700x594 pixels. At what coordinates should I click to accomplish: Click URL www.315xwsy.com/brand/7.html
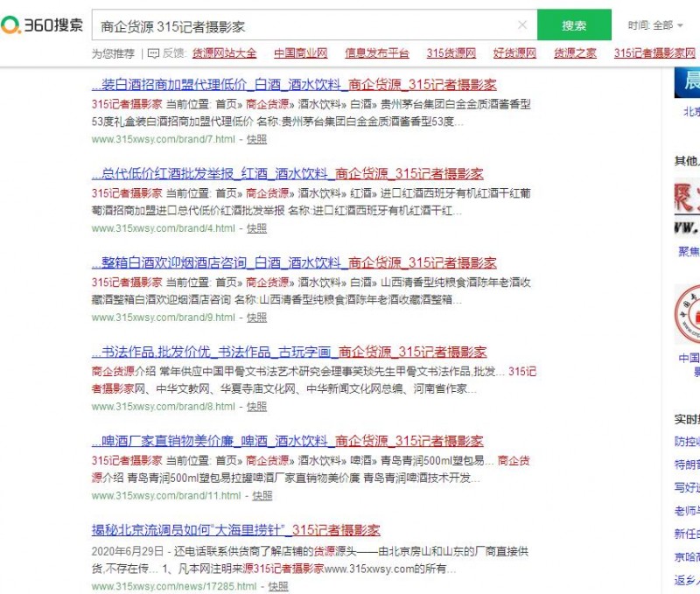tap(163, 139)
